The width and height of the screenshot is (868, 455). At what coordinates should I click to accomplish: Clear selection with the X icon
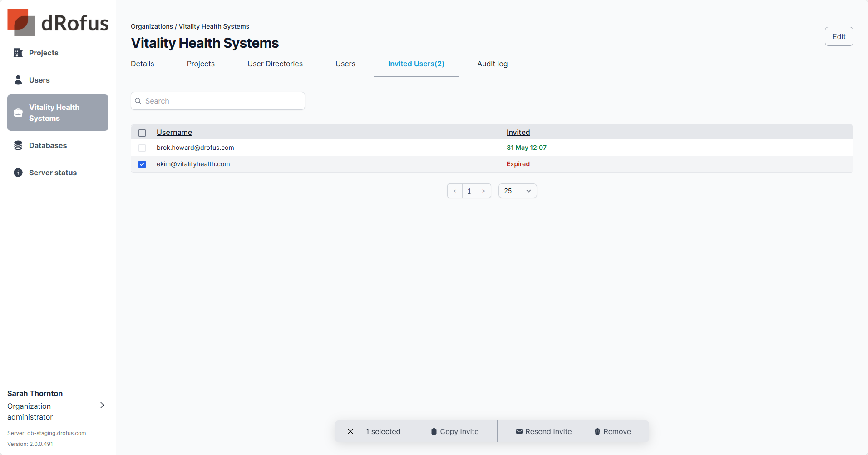pos(350,431)
